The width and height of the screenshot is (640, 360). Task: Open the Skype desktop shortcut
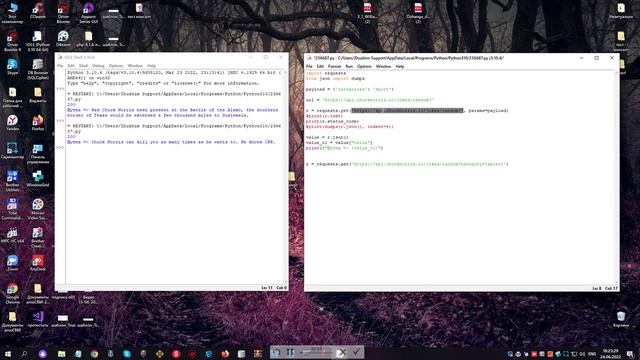12,66
